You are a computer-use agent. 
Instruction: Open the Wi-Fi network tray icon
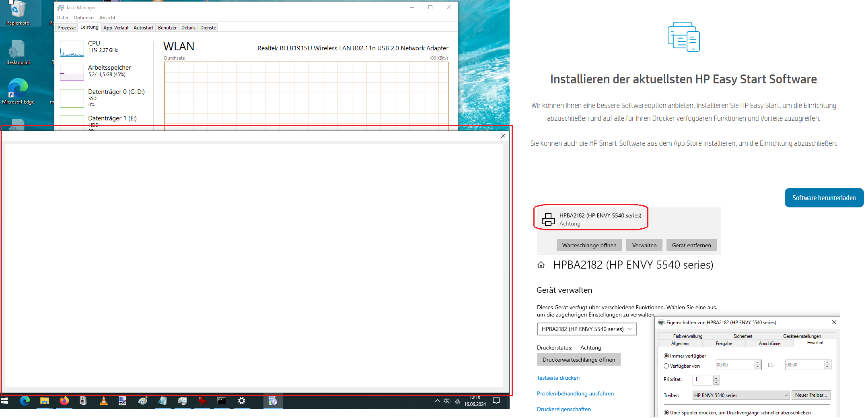pyautogui.click(x=457, y=401)
